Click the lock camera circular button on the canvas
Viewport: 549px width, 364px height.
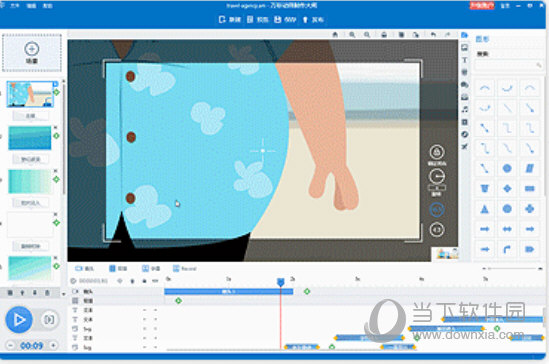[437, 152]
